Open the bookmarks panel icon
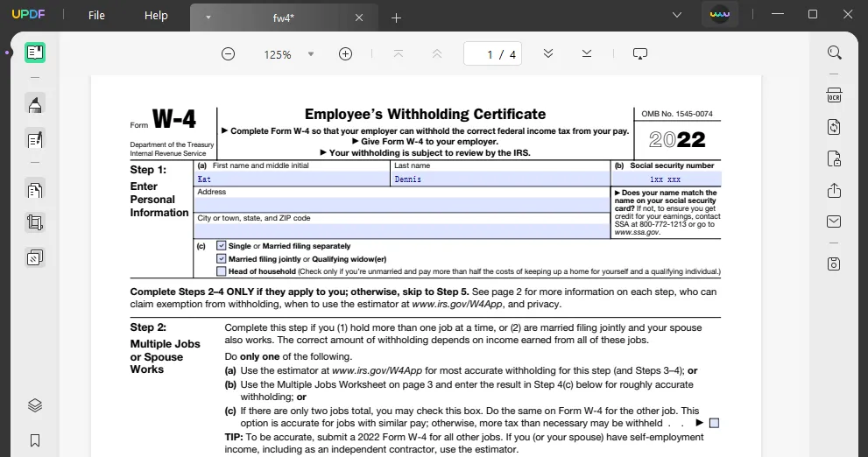 pos(35,440)
